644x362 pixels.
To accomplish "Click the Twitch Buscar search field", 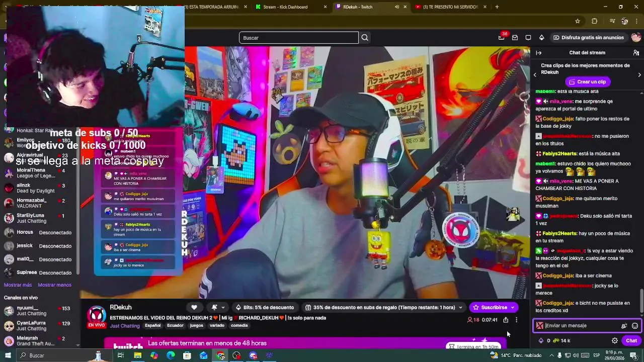I will 299,38.
